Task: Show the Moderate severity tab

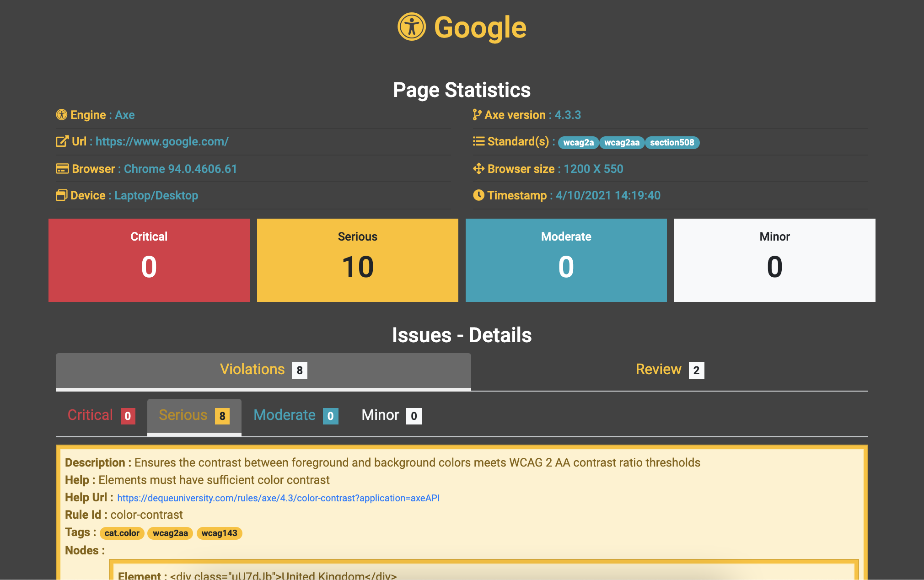Action: pyautogui.click(x=295, y=415)
